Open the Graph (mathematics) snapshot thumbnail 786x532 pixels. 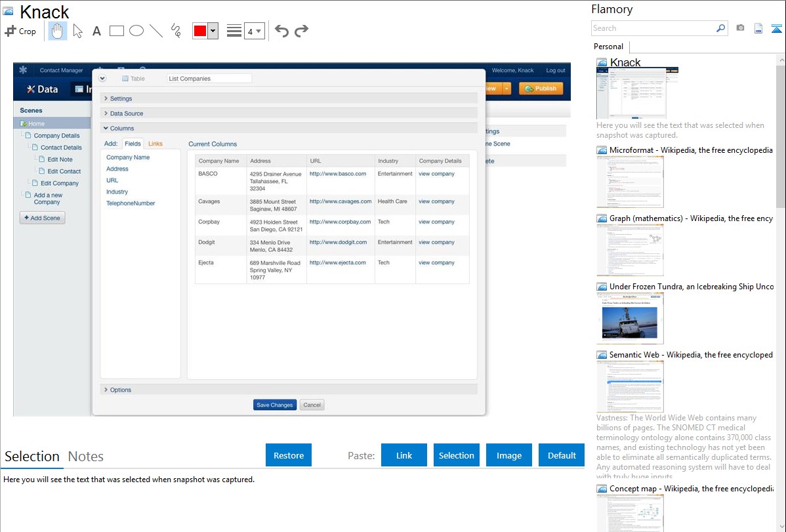(630, 250)
